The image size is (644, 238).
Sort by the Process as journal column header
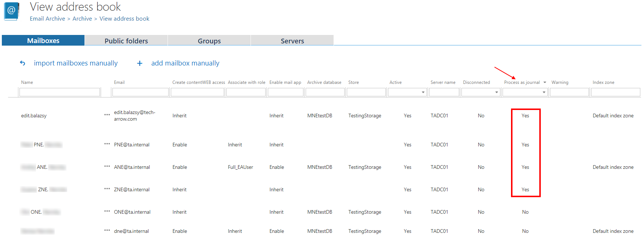522,82
